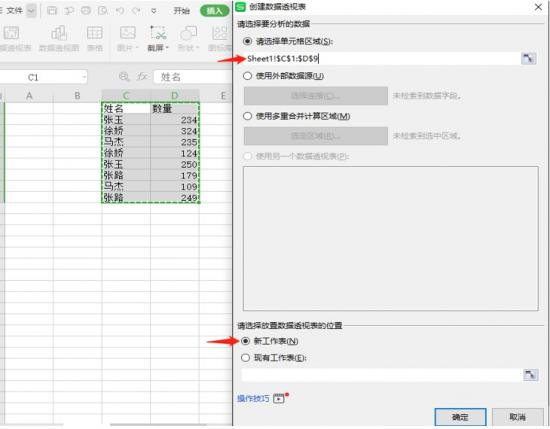Click the Picture (图片) insert icon
This screenshot has height=429, width=550.
128,33
